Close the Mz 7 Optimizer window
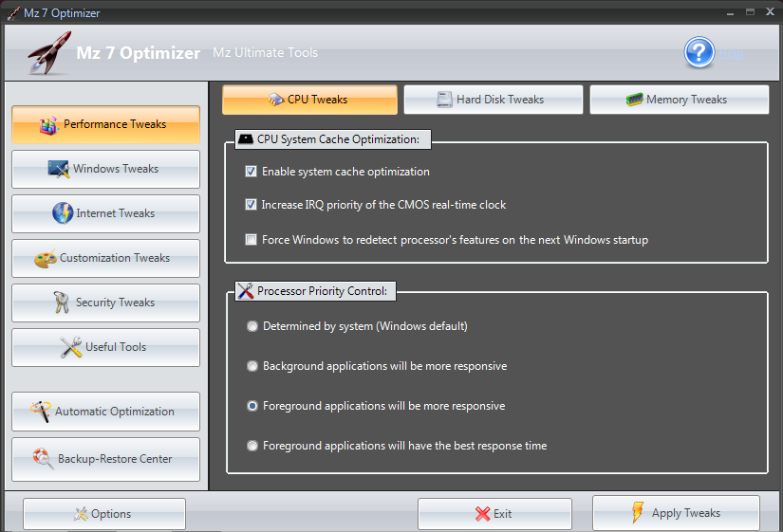783x532 pixels. [x=770, y=12]
